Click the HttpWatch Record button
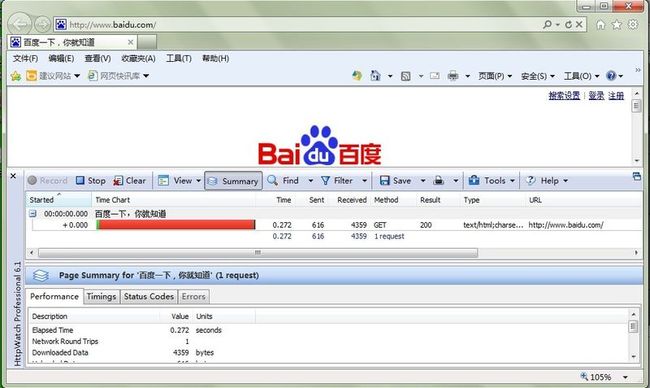 (x=47, y=181)
